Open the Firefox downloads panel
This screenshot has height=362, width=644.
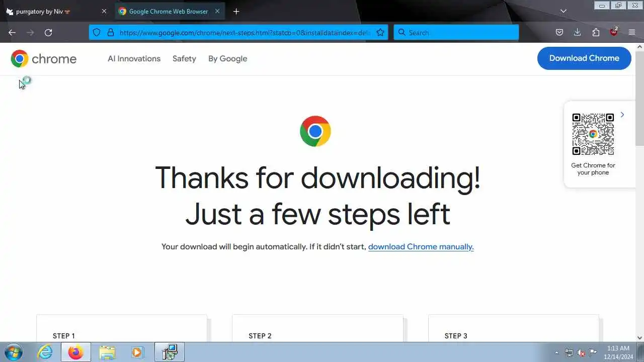tap(577, 33)
